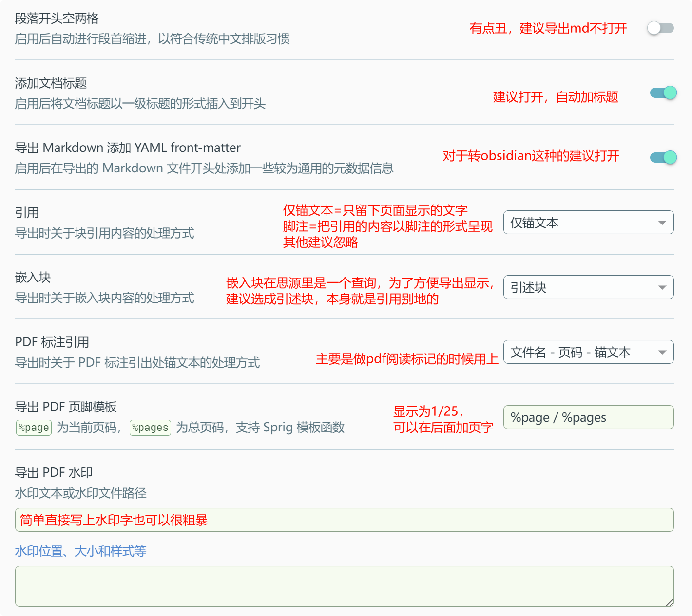The height and width of the screenshot is (616, 692).
Task: Click the 导出 PDF 水印 heading
Action: (54, 473)
